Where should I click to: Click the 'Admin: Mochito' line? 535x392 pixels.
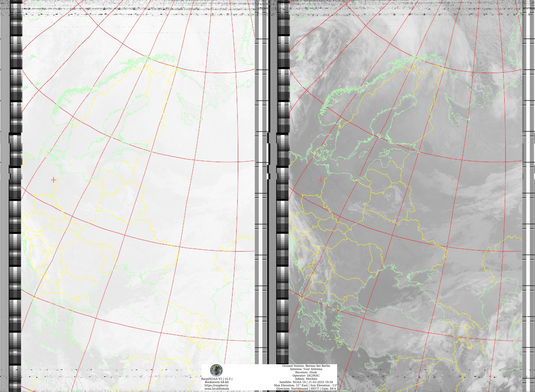tap(306, 379)
